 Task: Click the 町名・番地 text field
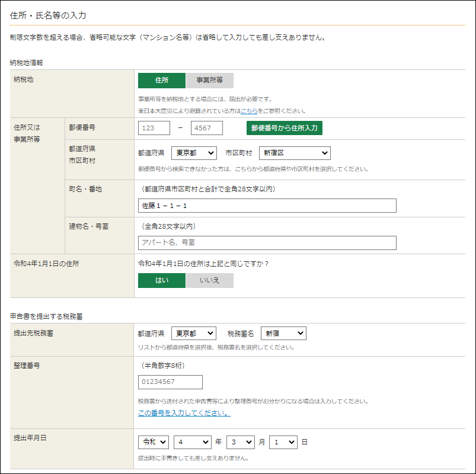267,206
